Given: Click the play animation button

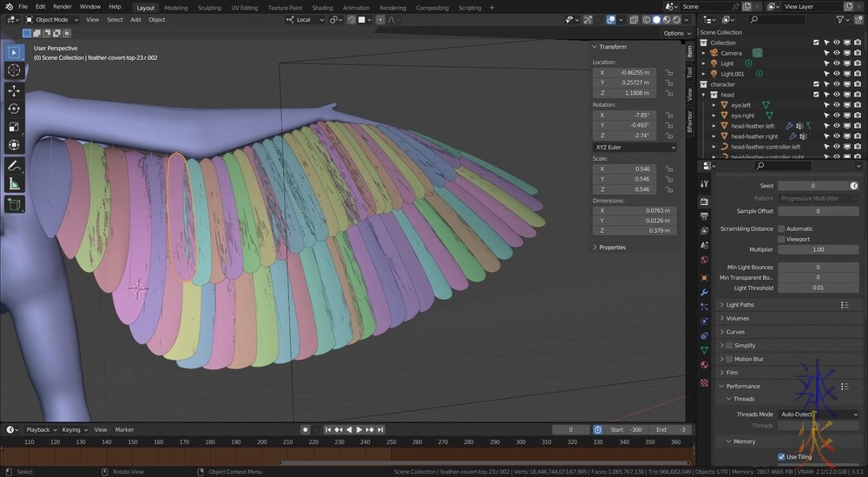Looking at the screenshot, I should 358,430.
